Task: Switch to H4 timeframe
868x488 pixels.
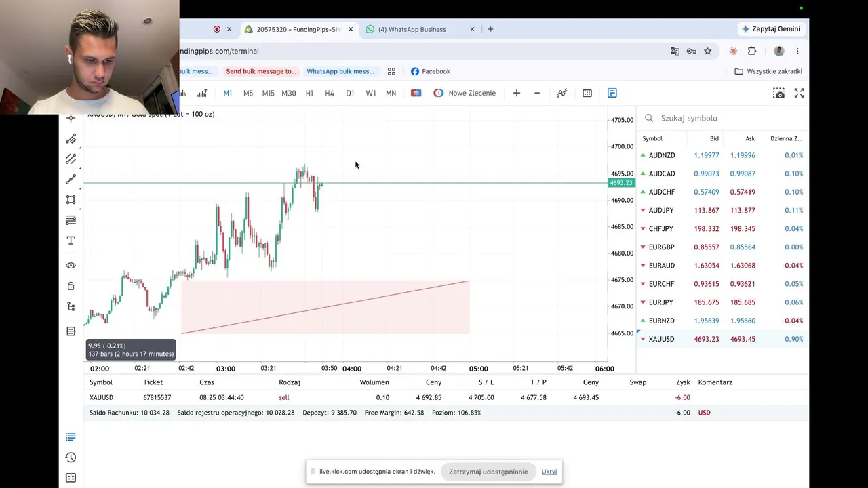Action: 330,93
